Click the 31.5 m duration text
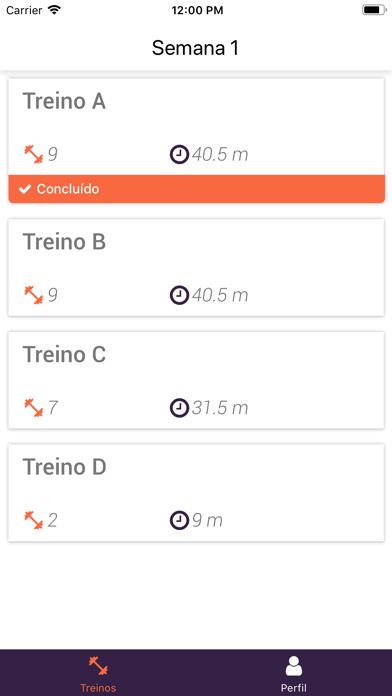This screenshot has width=392, height=696. click(x=220, y=408)
